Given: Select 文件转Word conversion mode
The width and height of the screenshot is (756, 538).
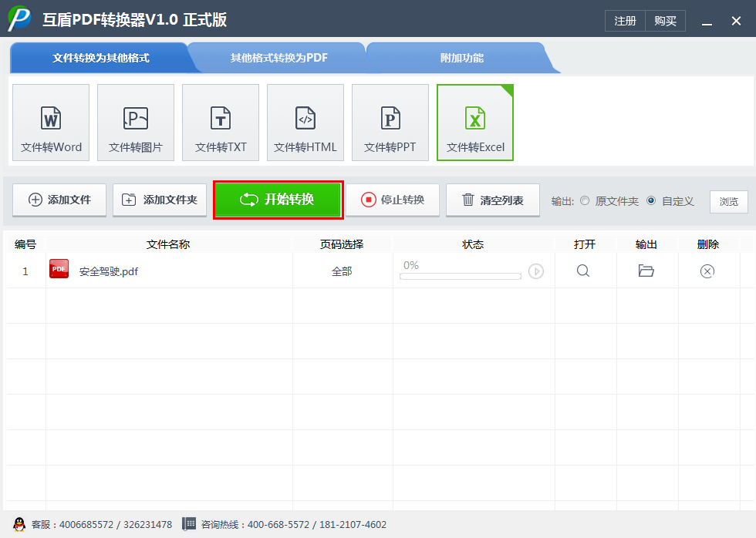Looking at the screenshot, I should pos(50,123).
